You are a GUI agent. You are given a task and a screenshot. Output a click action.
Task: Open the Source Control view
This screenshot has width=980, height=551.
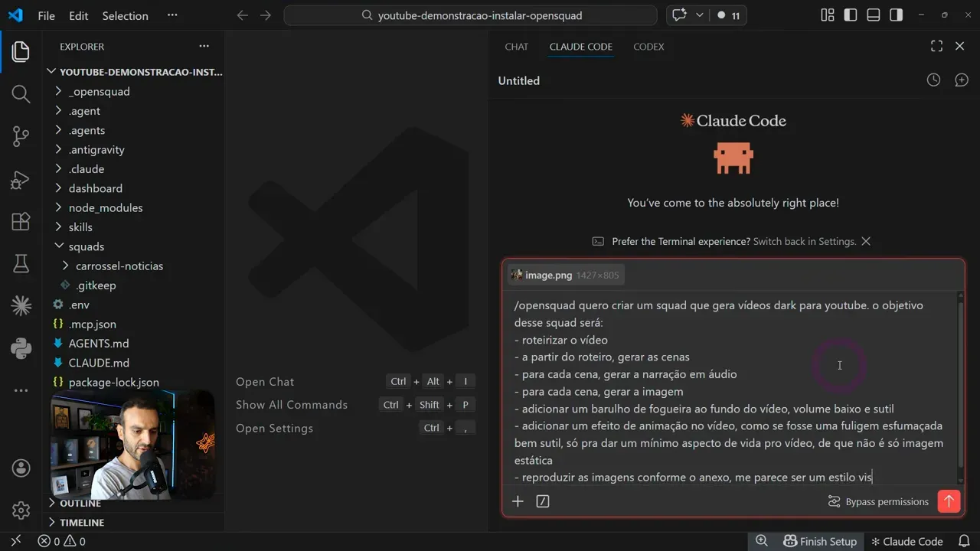point(21,135)
